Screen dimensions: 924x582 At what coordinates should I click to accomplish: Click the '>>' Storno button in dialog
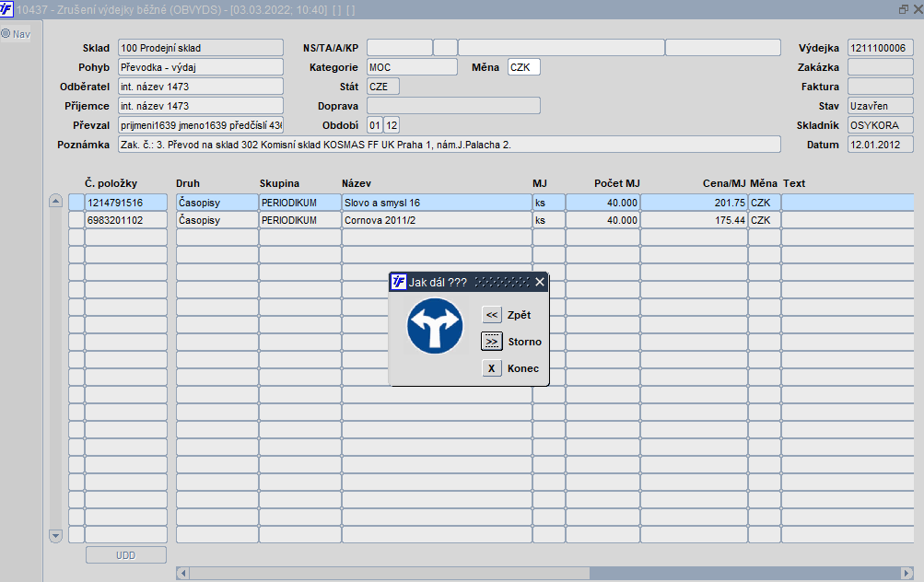(491, 342)
